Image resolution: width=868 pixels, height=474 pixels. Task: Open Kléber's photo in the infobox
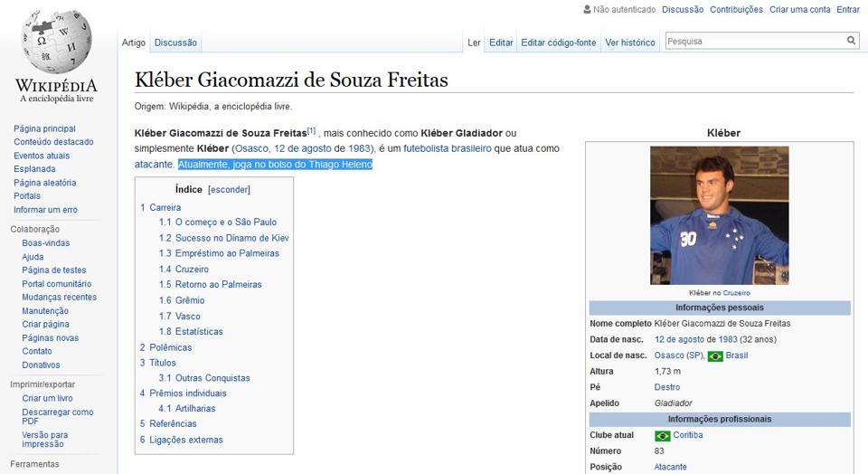719,215
